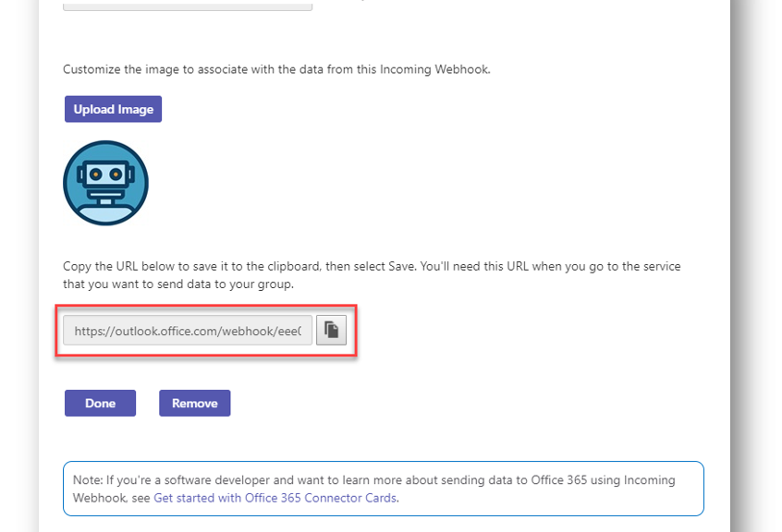Click the Remove button

click(194, 403)
